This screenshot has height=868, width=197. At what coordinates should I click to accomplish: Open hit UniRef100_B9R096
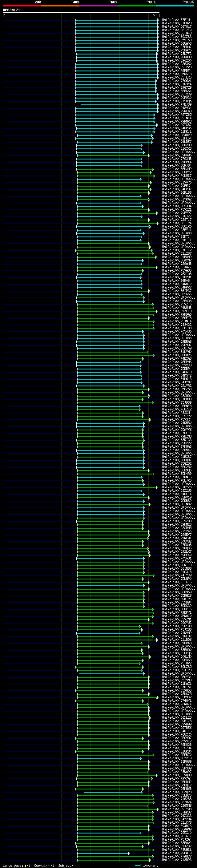pos(177,155)
